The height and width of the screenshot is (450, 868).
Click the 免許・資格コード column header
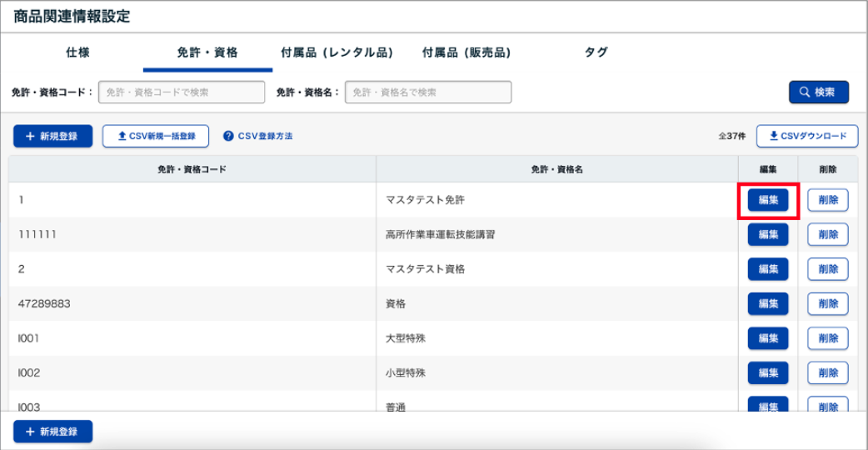pos(192,169)
